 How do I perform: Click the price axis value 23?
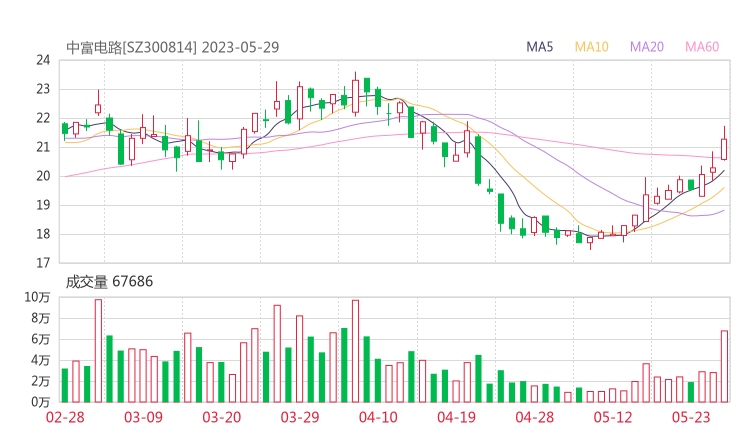[42, 89]
